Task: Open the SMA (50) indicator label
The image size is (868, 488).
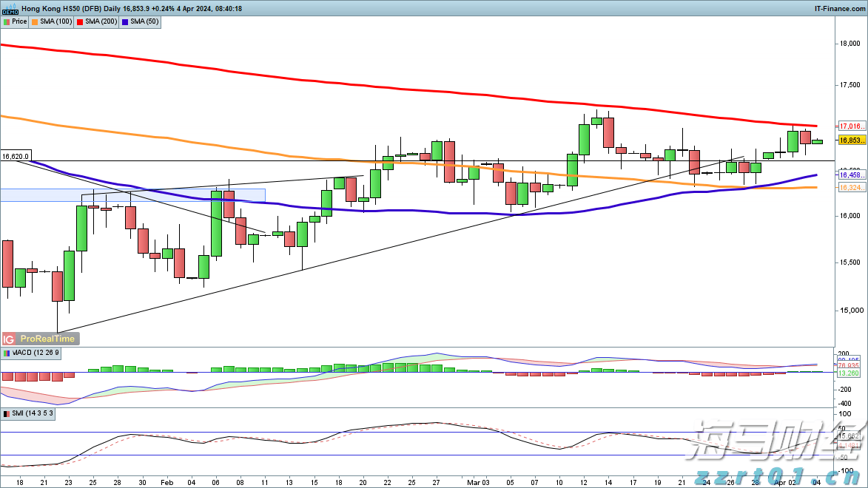Action: tap(144, 21)
